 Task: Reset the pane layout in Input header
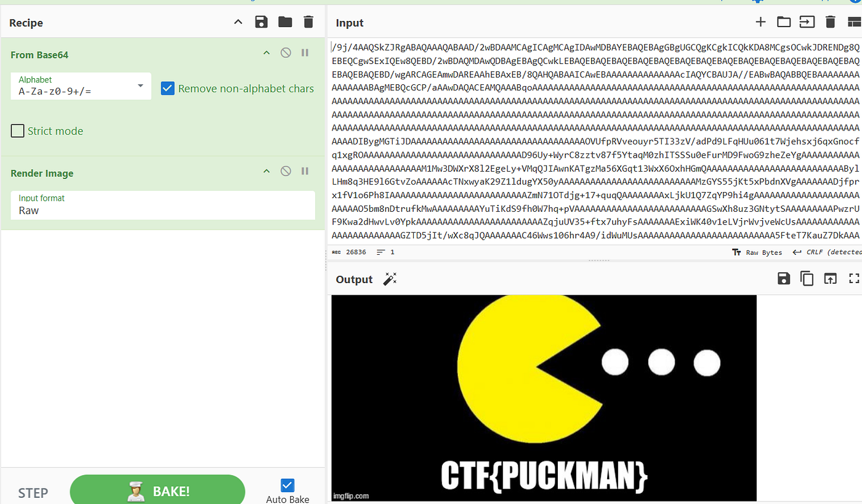tap(854, 23)
